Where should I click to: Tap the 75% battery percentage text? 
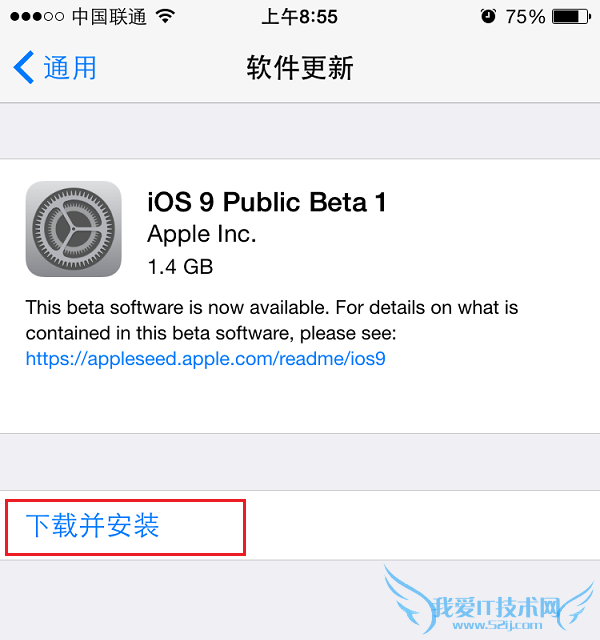525,17
